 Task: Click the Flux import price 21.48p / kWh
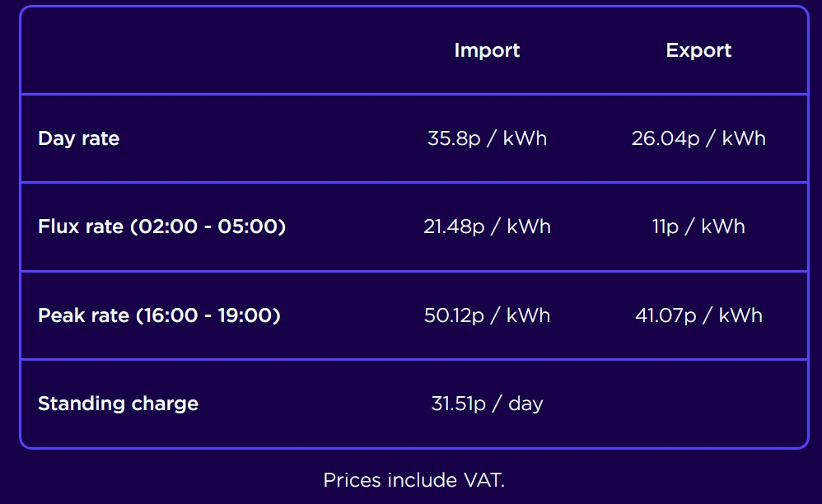[487, 226]
